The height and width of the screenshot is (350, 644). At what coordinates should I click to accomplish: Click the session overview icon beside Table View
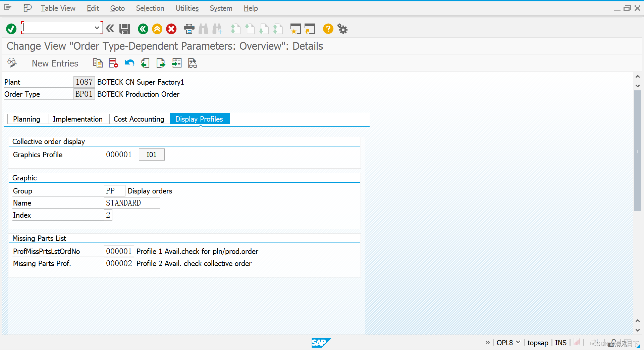click(28, 8)
